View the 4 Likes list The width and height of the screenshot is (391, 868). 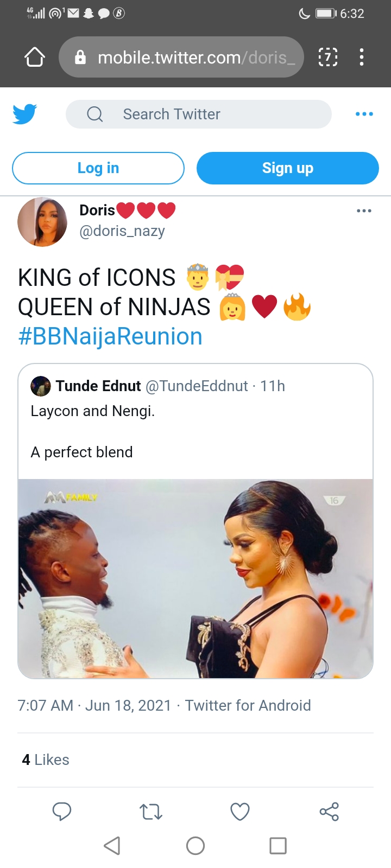pos(46,759)
